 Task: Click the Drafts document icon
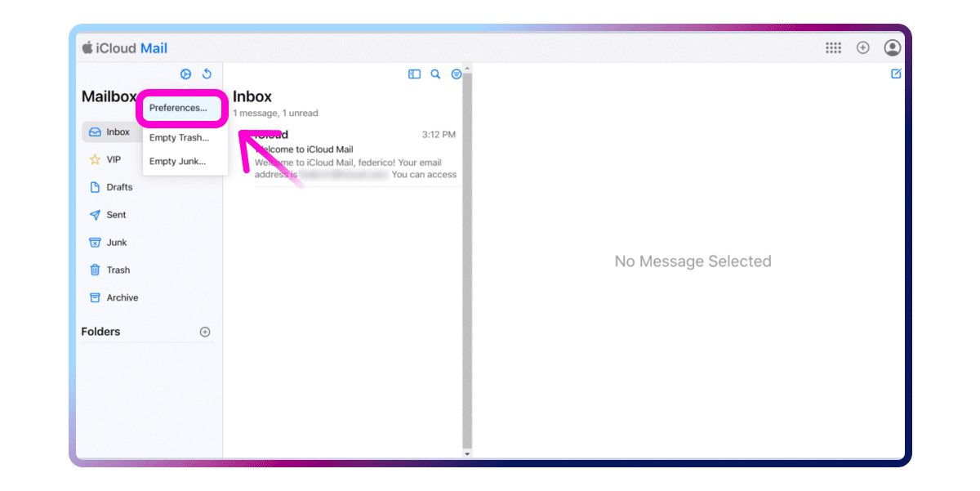tap(95, 187)
